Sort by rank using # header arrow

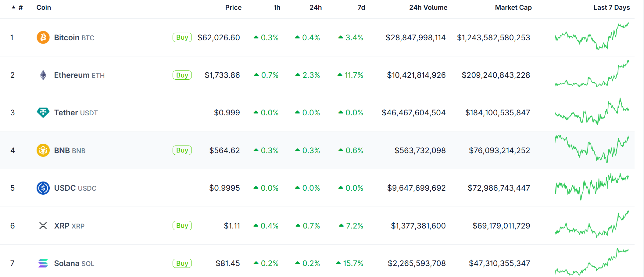tap(17, 7)
